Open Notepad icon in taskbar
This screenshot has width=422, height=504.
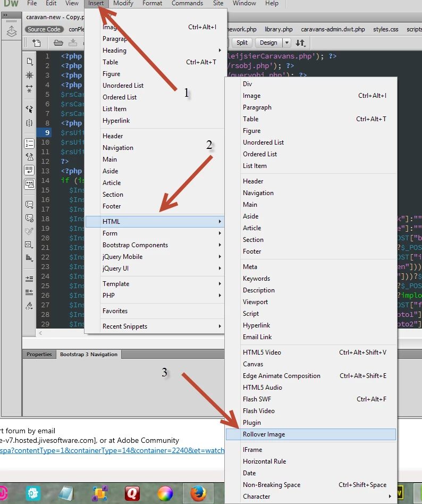[66, 493]
